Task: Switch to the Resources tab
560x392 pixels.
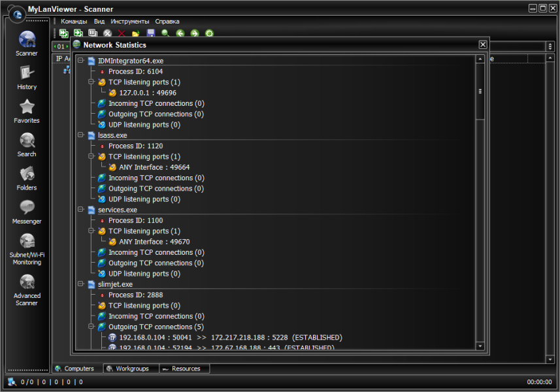Action: (x=184, y=368)
